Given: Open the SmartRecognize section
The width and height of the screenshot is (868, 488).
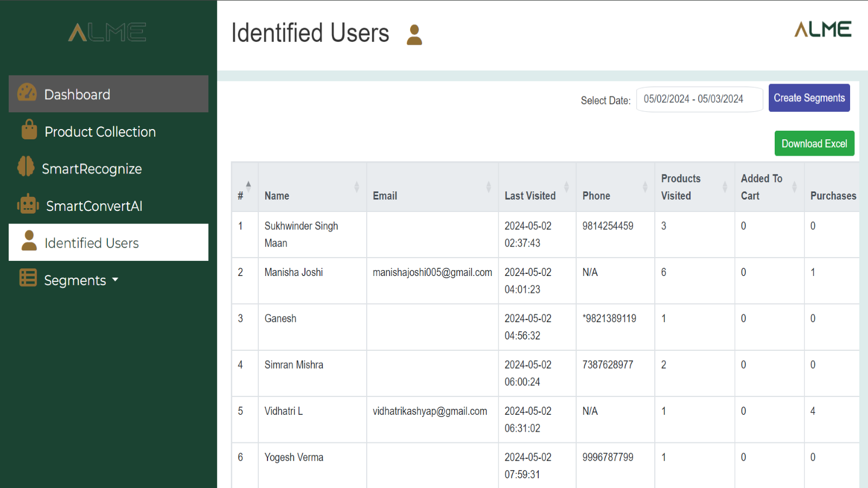Looking at the screenshot, I should tap(108, 168).
